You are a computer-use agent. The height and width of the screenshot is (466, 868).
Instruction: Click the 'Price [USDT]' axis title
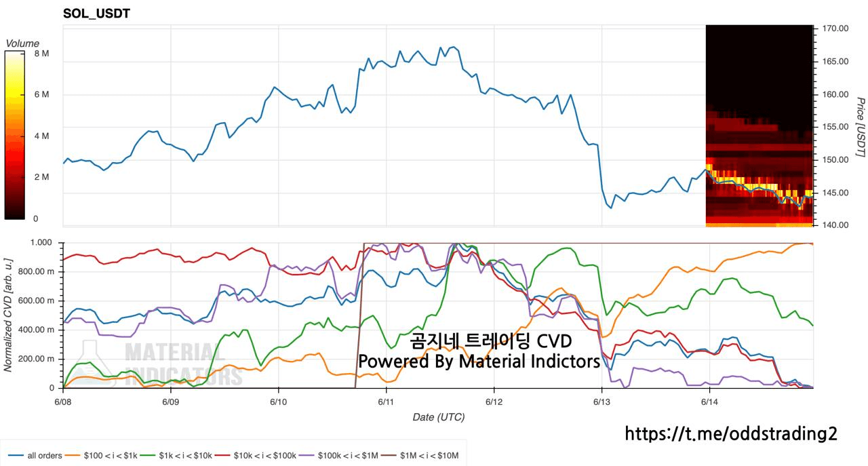pyautogui.click(x=860, y=127)
